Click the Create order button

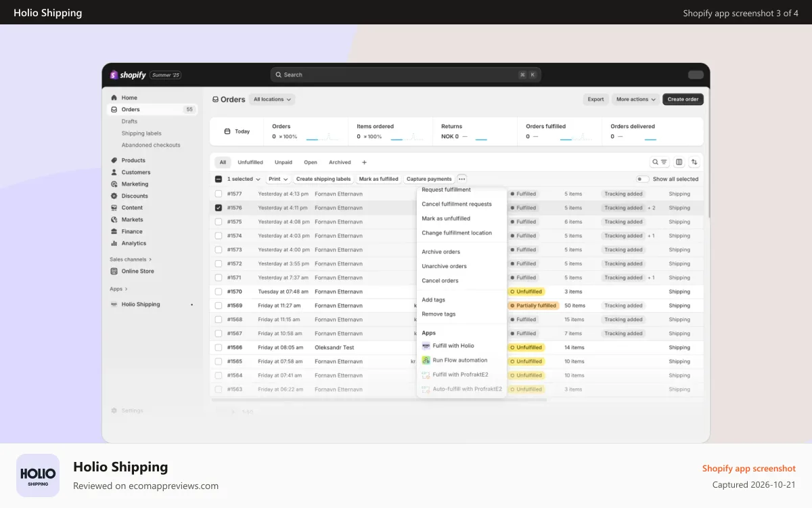[683, 100]
